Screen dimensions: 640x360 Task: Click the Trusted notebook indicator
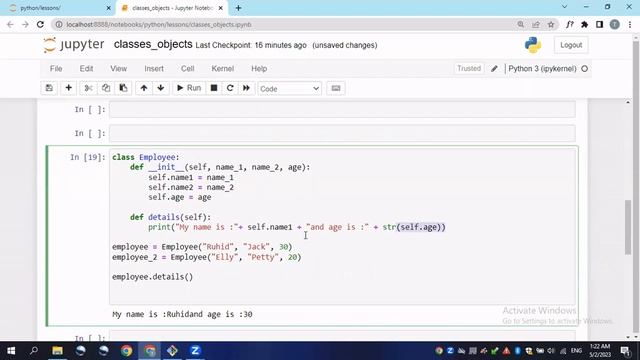click(x=469, y=69)
